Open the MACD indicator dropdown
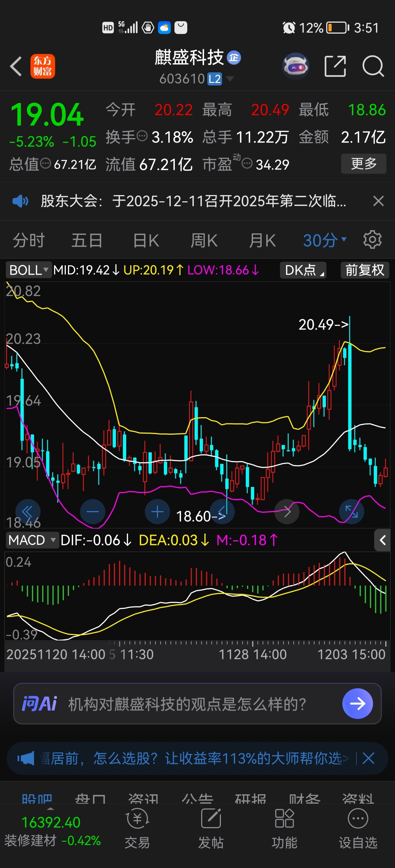This screenshot has height=868, width=395. tap(32, 540)
